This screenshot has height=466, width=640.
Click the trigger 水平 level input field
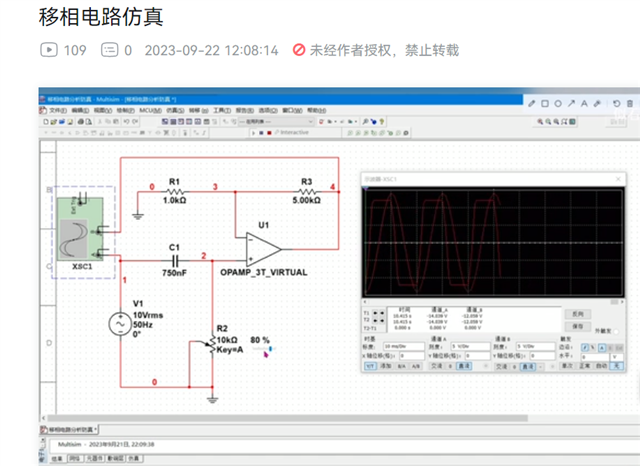(x=595, y=357)
